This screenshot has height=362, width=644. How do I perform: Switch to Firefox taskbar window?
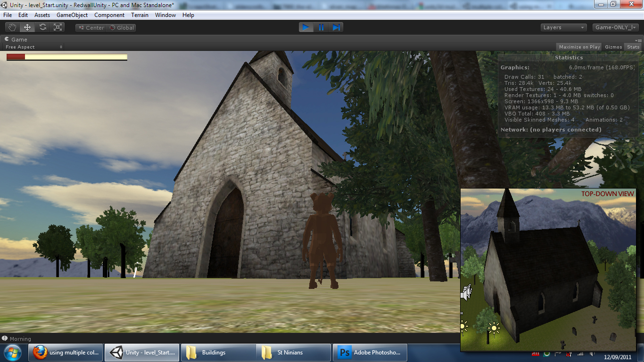click(66, 353)
